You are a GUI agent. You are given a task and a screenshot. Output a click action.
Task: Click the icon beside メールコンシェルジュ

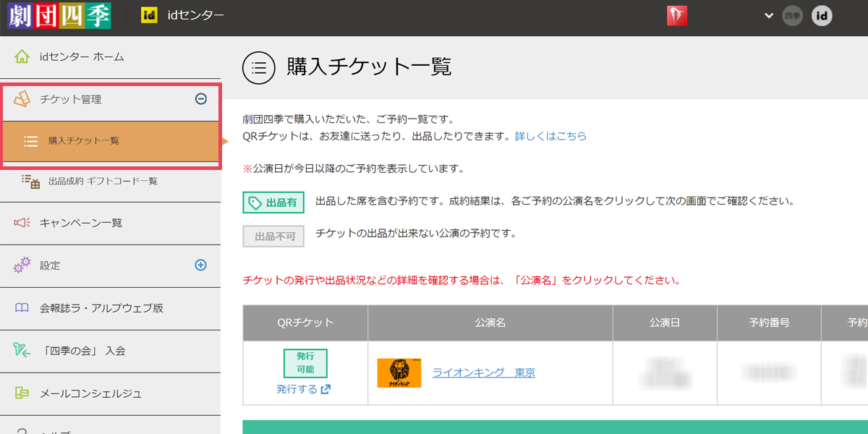point(22,393)
